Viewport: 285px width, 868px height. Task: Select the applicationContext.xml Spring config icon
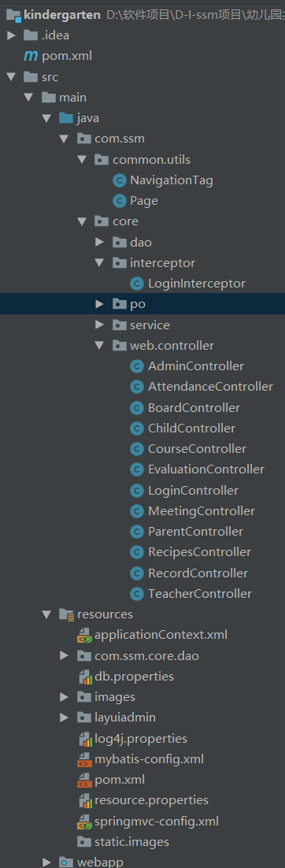pyautogui.click(x=84, y=635)
